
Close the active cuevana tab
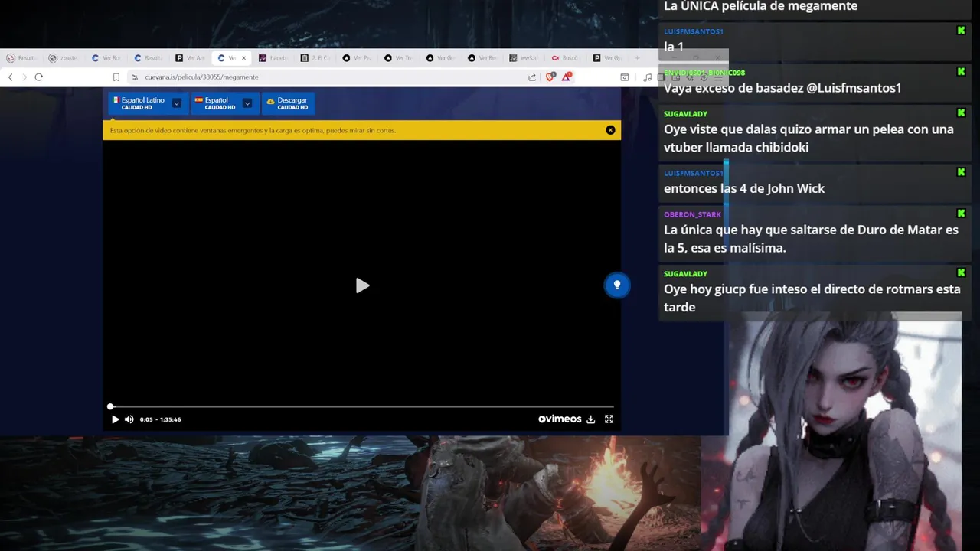pyautogui.click(x=244, y=58)
